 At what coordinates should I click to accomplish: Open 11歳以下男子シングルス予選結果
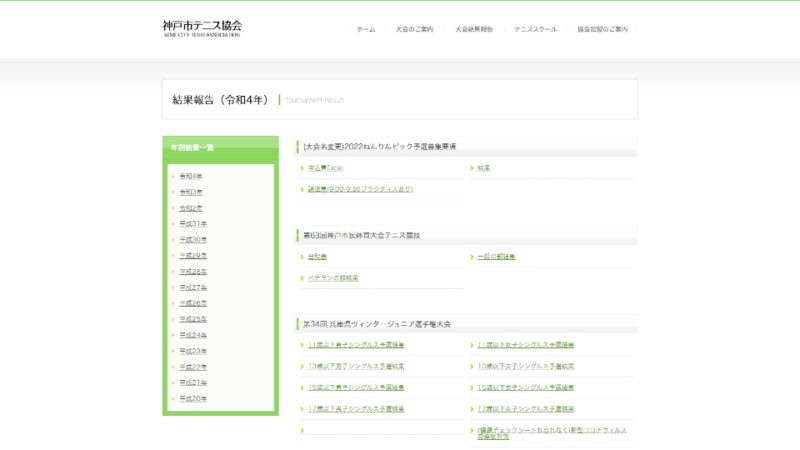click(x=356, y=345)
